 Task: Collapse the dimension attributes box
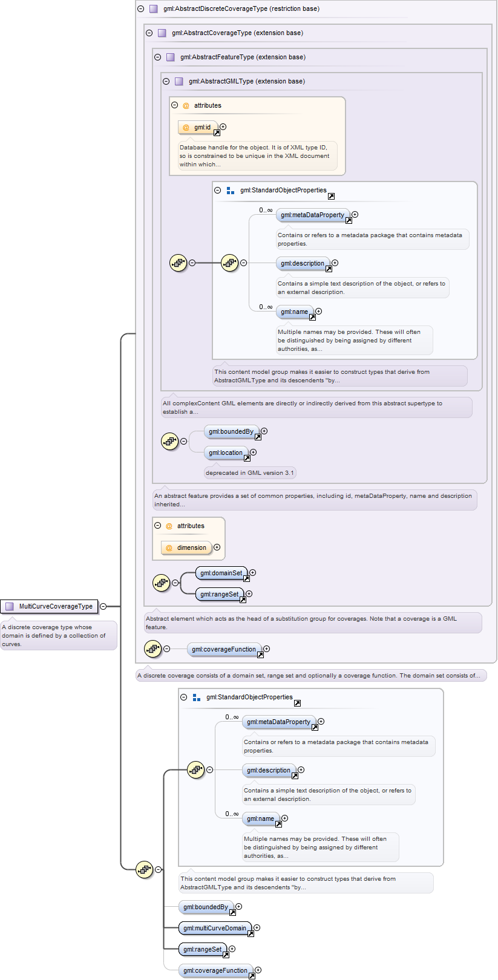(157, 526)
